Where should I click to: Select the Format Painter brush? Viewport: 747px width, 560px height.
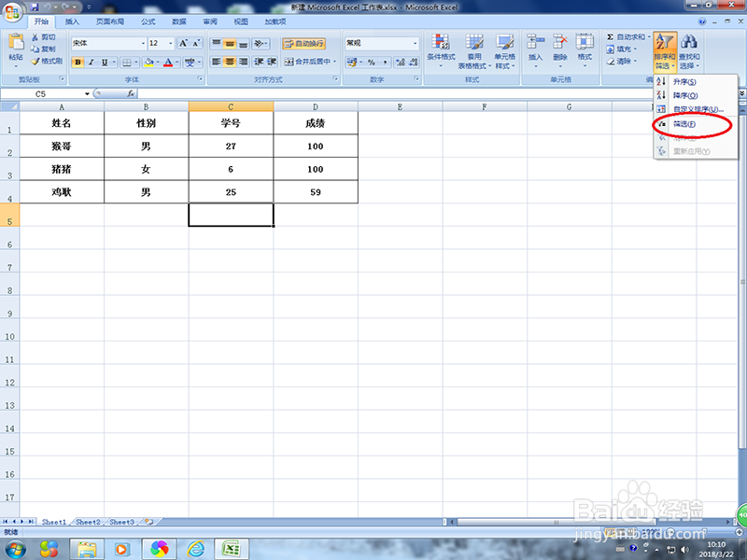tap(35, 61)
